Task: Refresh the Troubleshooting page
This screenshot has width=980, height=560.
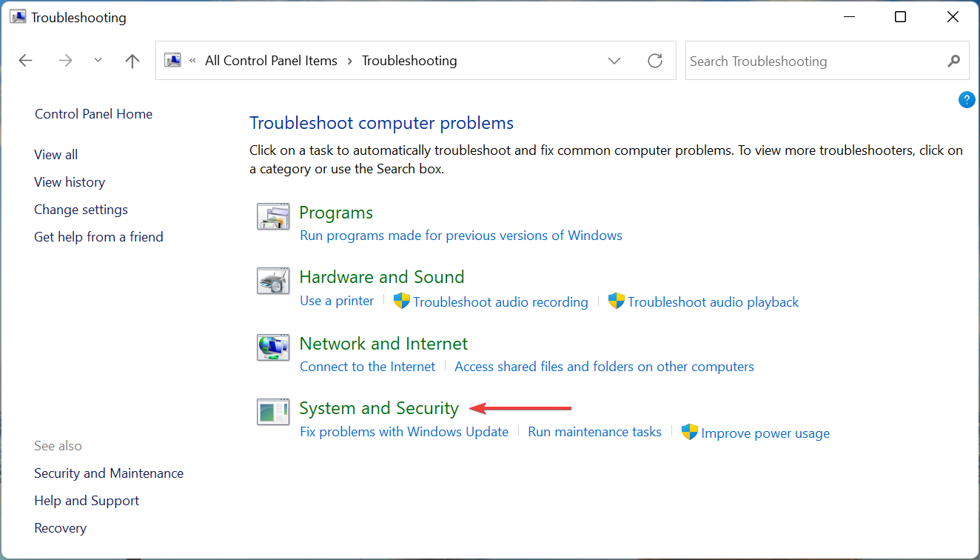Action: (x=655, y=61)
